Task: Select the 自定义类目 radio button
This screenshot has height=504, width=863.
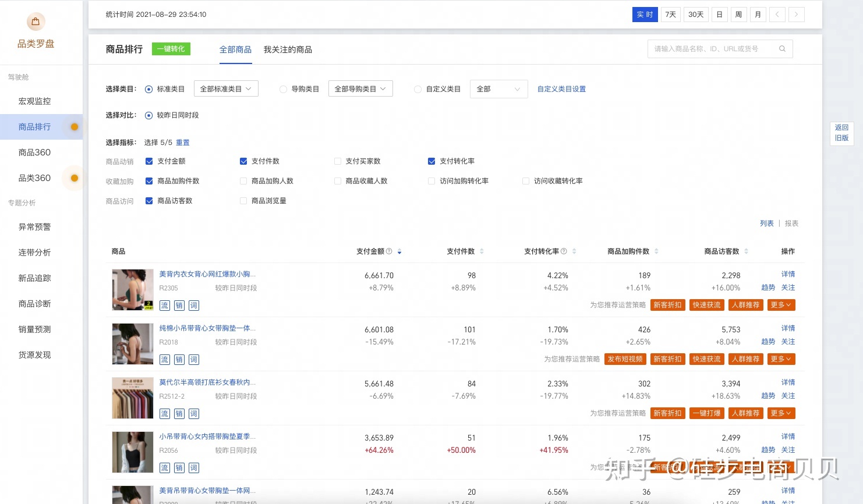Action: 418,89
